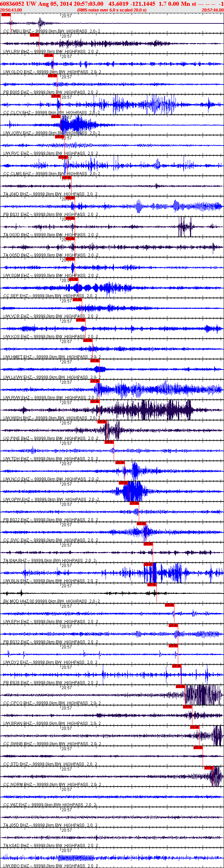224x868 pixels.
Task: Click the red pick marker on UW.DY2 trace
Action: [173, 646]
